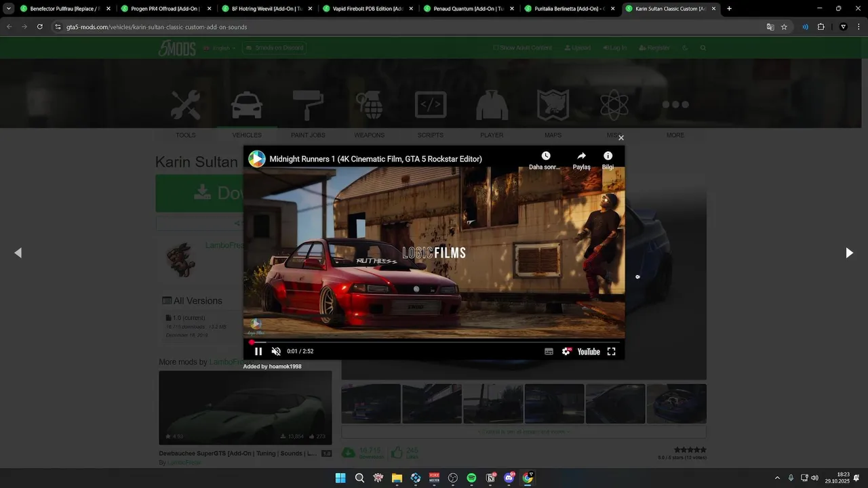
Task: Open the Maps category icon
Action: click(x=553, y=105)
